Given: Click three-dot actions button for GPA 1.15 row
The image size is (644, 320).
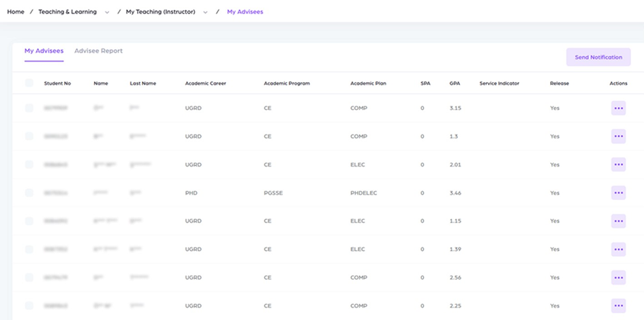Looking at the screenshot, I should (x=618, y=221).
